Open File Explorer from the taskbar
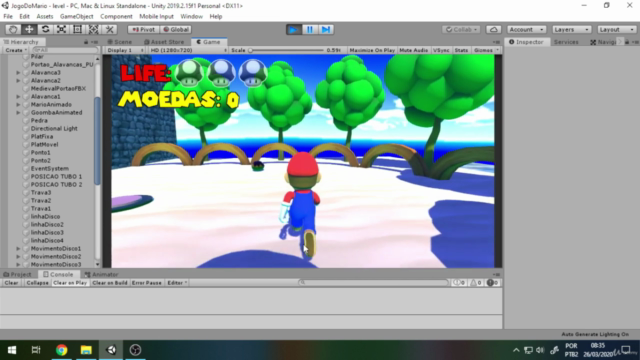This screenshot has width=640, height=360. 86,350
